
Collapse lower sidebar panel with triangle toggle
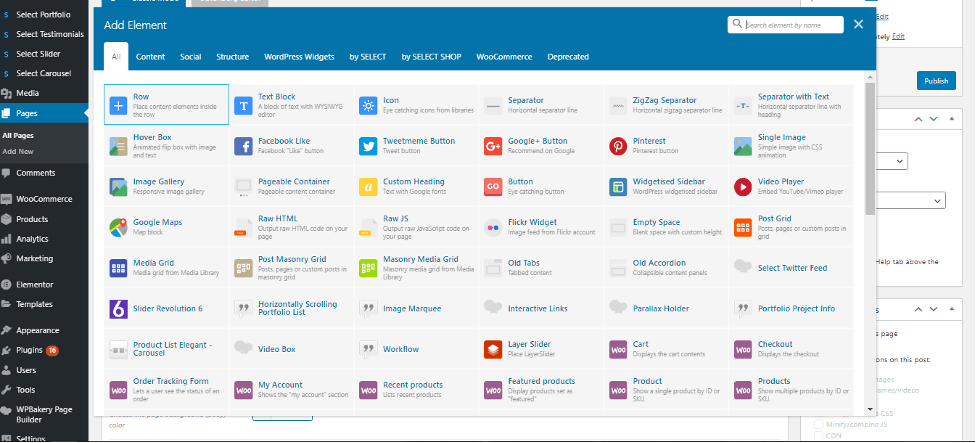click(951, 309)
